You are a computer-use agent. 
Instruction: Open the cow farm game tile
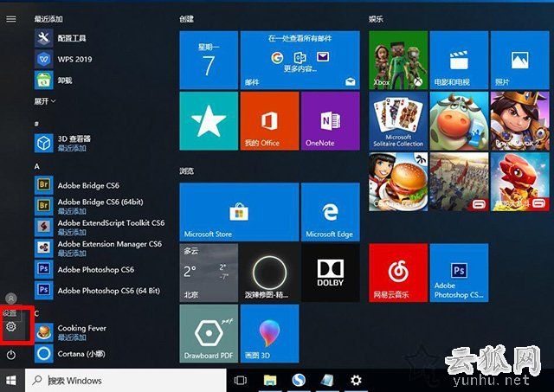pyautogui.click(x=459, y=121)
